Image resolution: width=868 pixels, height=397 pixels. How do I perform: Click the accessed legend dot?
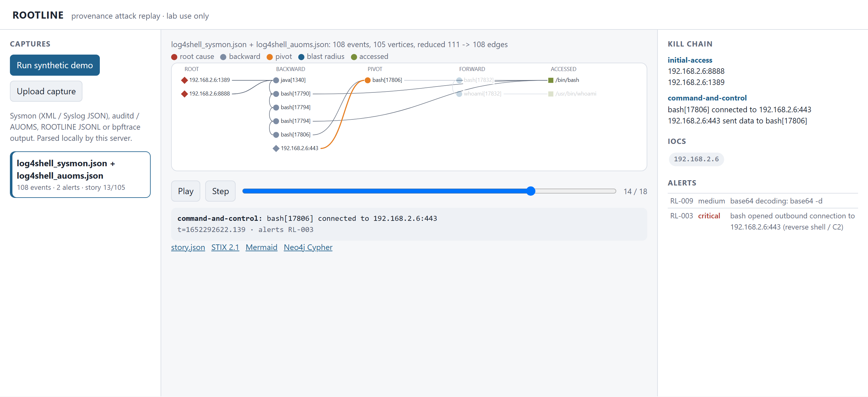(x=354, y=57)
